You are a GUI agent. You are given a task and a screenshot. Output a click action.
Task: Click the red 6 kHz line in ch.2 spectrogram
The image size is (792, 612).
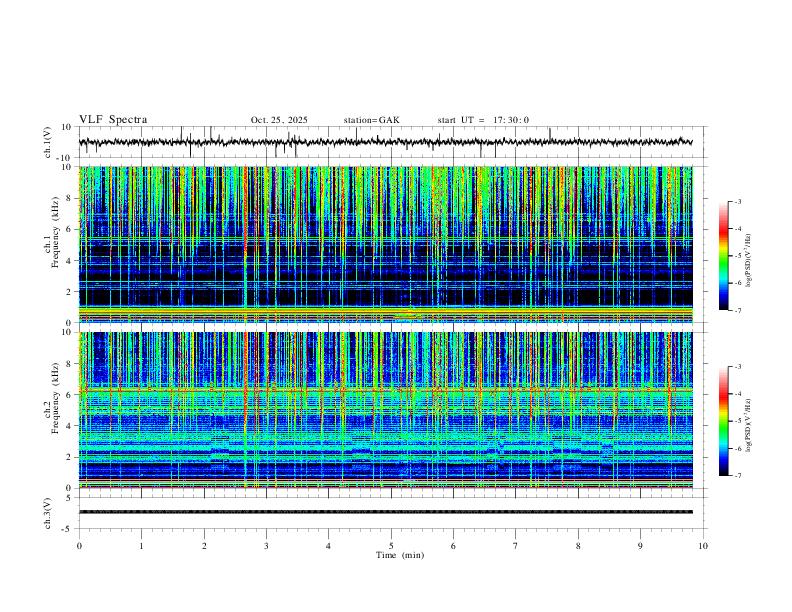(x=385, y=390)
